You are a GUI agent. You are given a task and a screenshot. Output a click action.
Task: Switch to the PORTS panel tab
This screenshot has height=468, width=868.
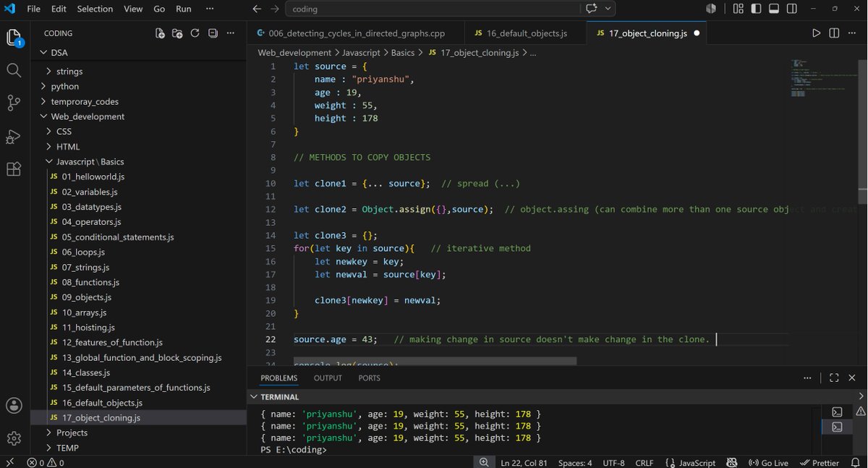tap(369, 378)
